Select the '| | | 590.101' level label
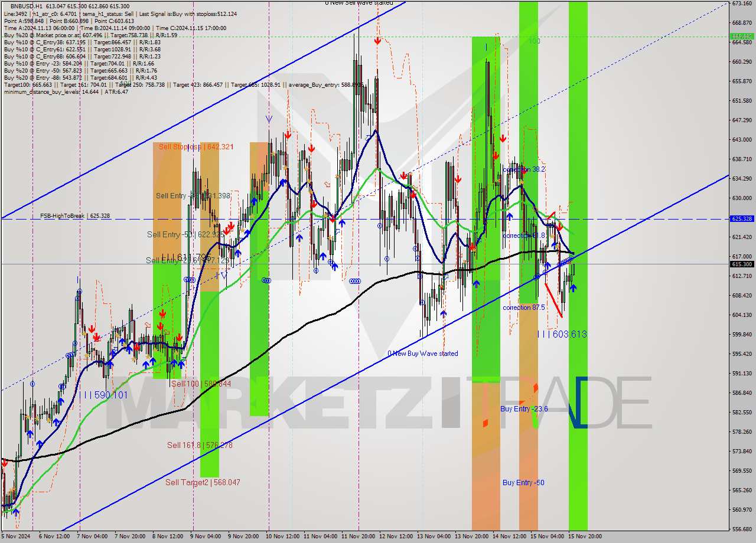Screen dimensions: 756x543 coord(105,395)
